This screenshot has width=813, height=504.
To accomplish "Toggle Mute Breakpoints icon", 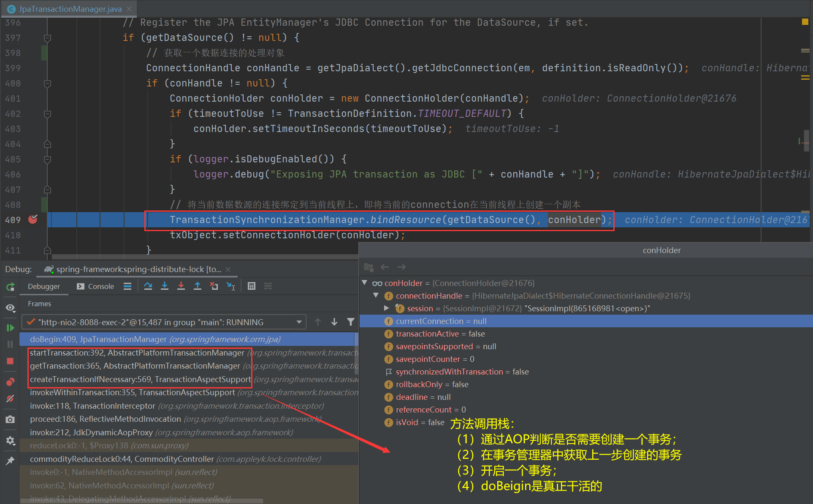I will pos(10,399).
